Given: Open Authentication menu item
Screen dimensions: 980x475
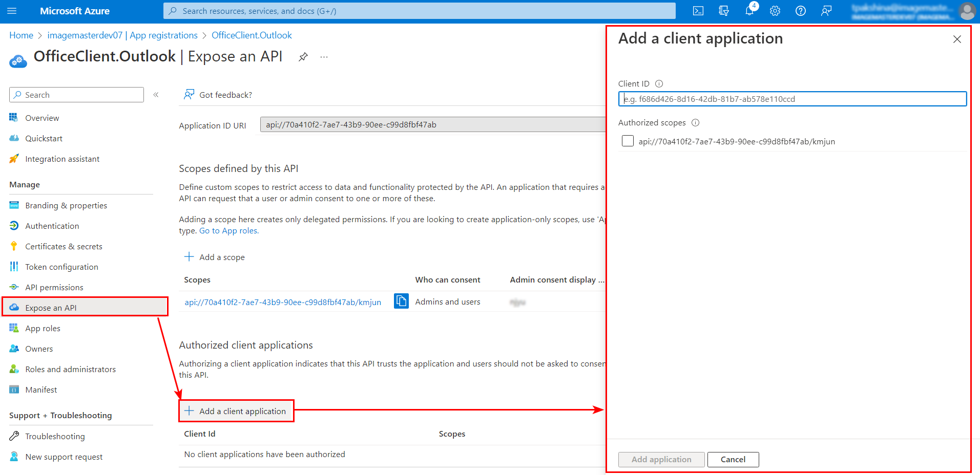Looking at the screenshot, I should point(52,226).
